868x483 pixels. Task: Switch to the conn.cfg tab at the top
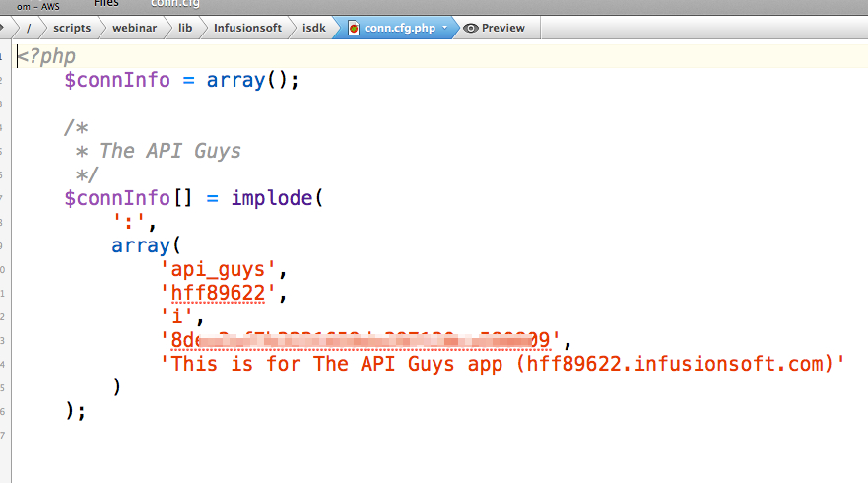point(175,4)
